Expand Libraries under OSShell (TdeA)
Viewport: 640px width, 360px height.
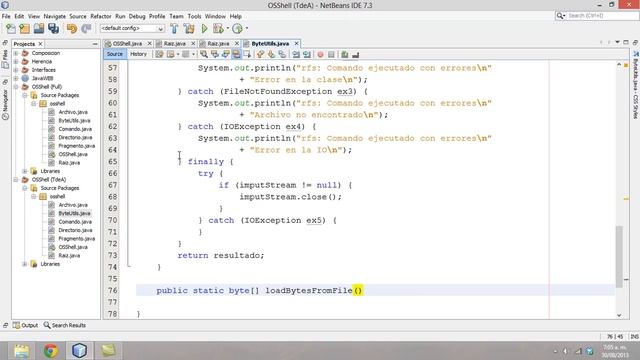(x=25, y=264)
